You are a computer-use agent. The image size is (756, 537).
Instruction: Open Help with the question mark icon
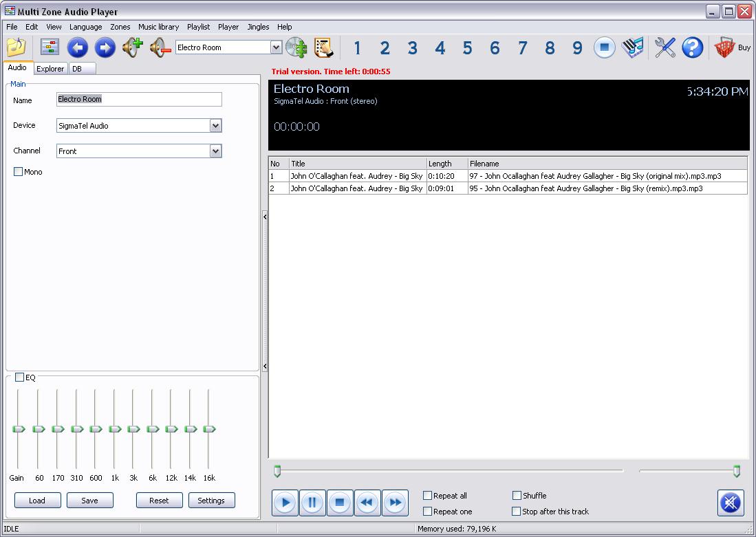(x=692, y=47)
